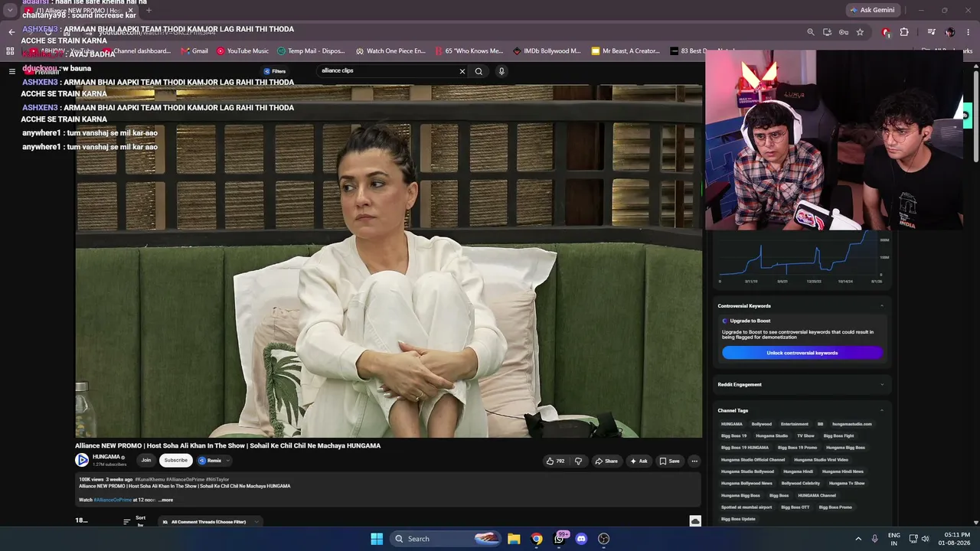Click the cloud icon near comments
The width and height of the screenshot is (980, 551).
pyautogui.click(x=695, y=521)
